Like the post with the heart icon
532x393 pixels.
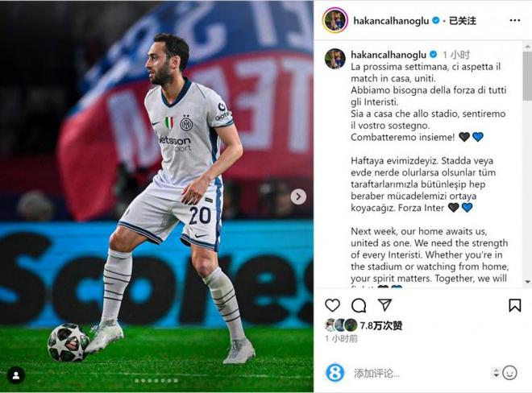tap(332, 305)
